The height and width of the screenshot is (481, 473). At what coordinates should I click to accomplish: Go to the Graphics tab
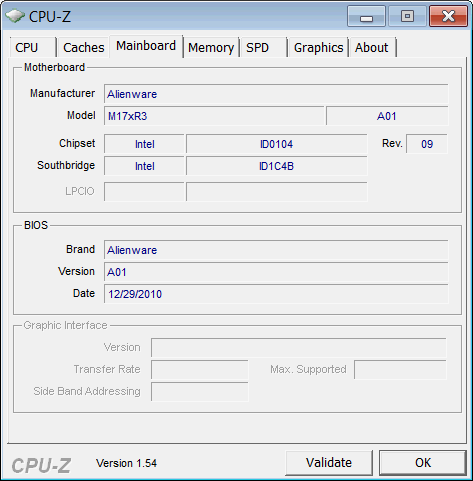318,47
